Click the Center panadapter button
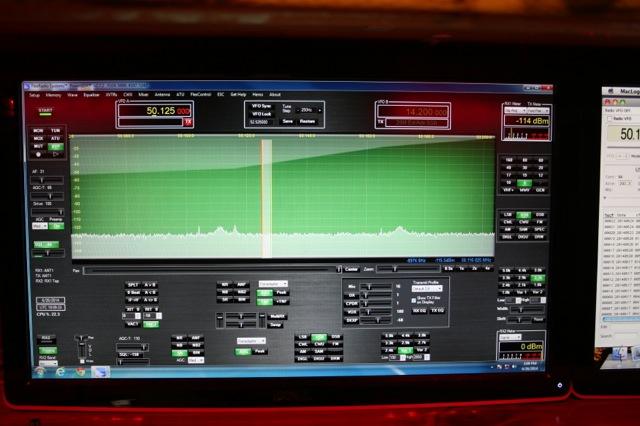Image resolution: width=640 pixels, height=426 pixels. coord(351,269)
